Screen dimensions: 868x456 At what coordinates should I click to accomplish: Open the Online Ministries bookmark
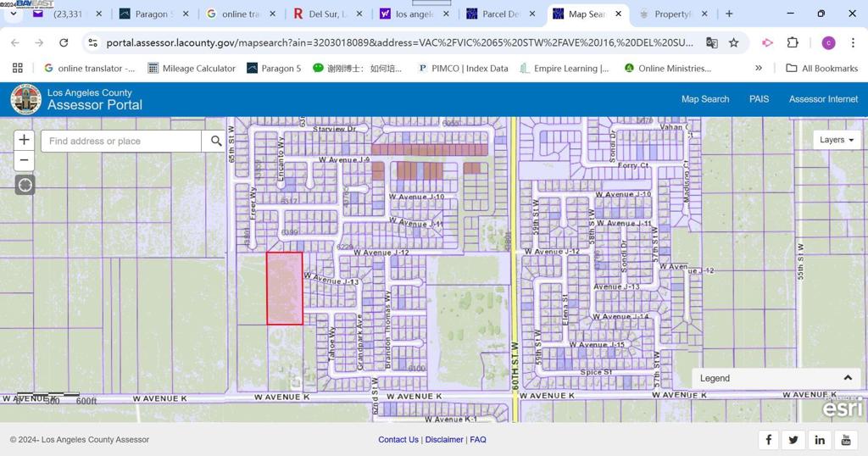tap(668, 68)
